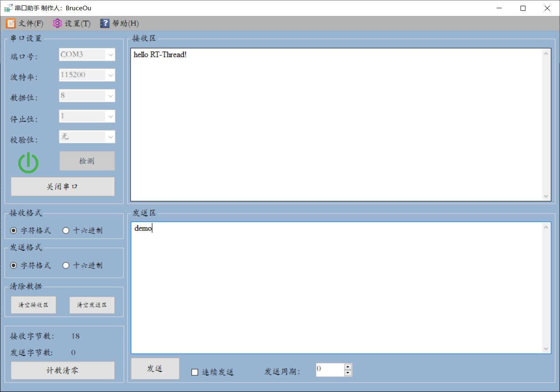Click the 发送周期 value field
Viewport: 560px width, 392px height.
pyautogui.click(x=330, y=370)
